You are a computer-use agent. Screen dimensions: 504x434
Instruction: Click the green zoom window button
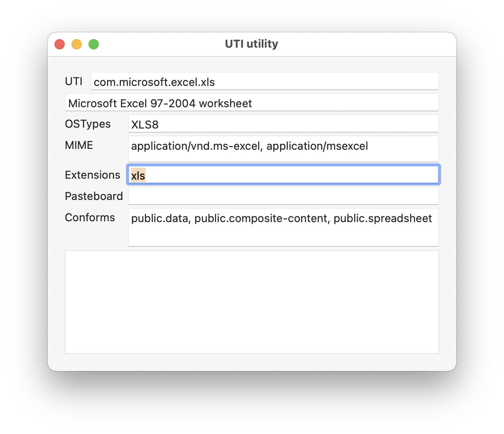pos(93,44)
